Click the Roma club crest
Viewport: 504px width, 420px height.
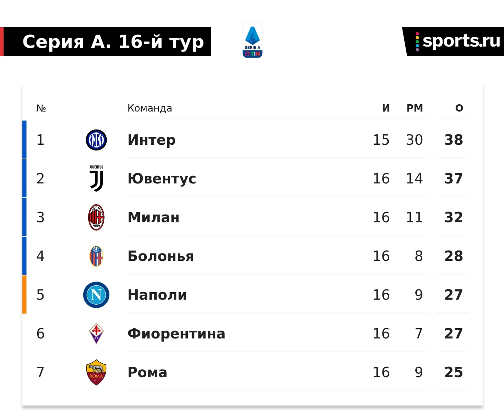[x=96, y=372]
